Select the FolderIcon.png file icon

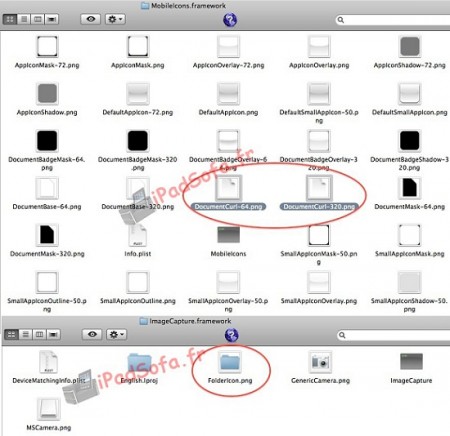[230, 362]
